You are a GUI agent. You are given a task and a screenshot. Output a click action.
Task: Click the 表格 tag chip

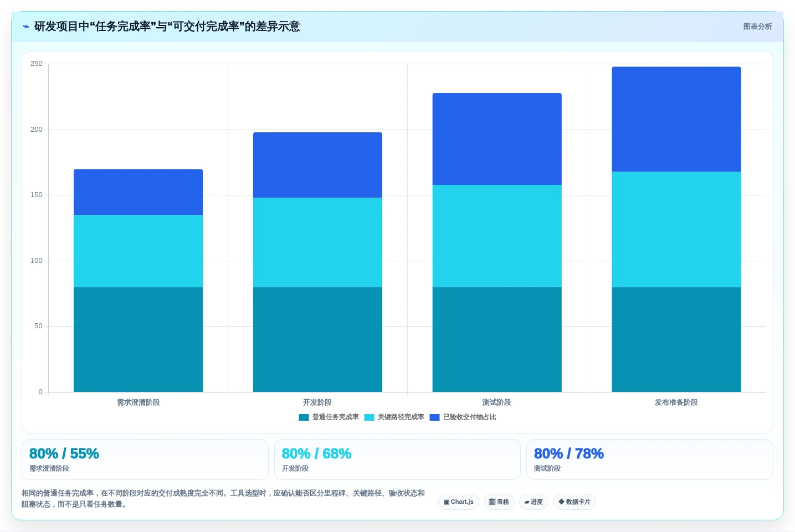click(499, 502)
